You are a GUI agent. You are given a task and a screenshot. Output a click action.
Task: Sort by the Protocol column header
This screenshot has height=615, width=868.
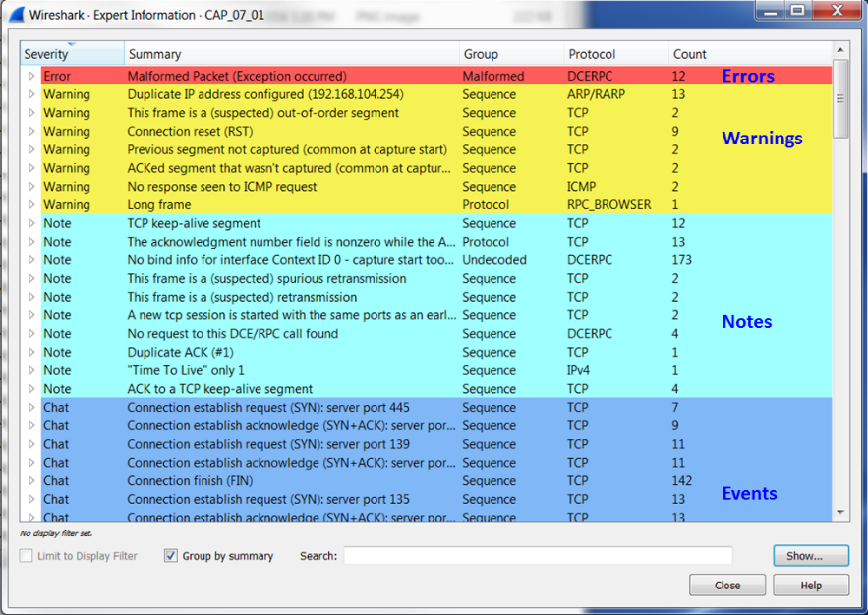click(x=616, y=54)
